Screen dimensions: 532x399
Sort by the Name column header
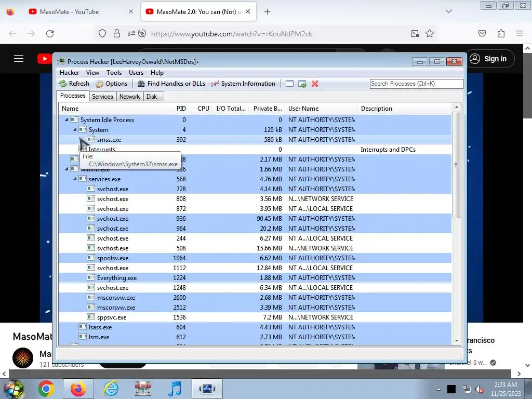click(x=111, y=109)
